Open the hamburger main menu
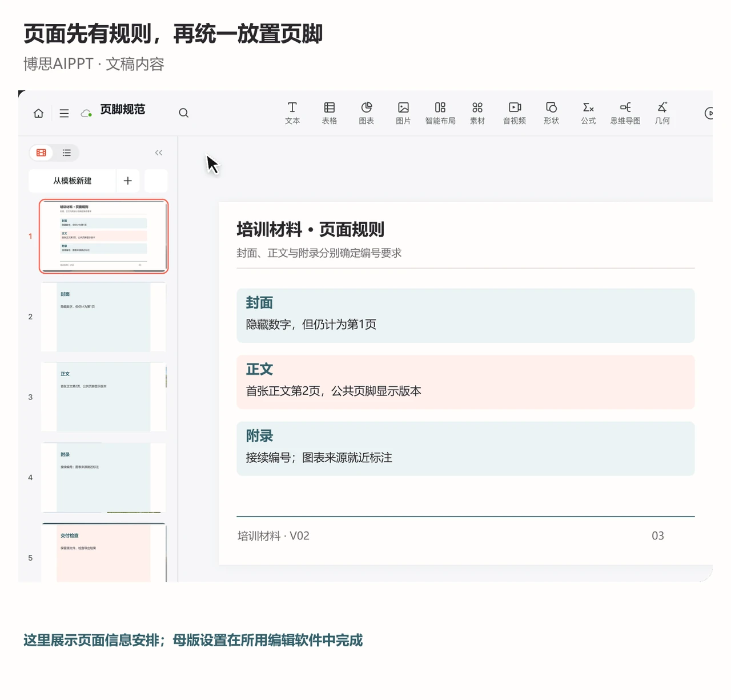This screenshot has height=700, width=731. [x=64, y=113]
